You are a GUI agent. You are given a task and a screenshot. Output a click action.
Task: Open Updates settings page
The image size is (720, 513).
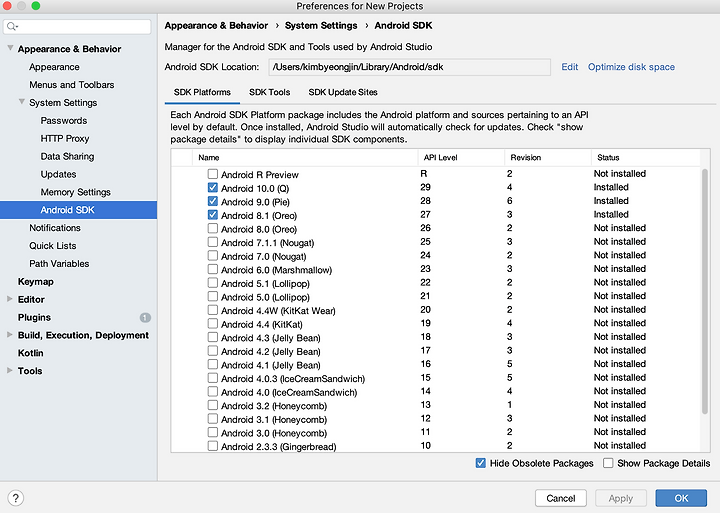(x=58, y=175)
